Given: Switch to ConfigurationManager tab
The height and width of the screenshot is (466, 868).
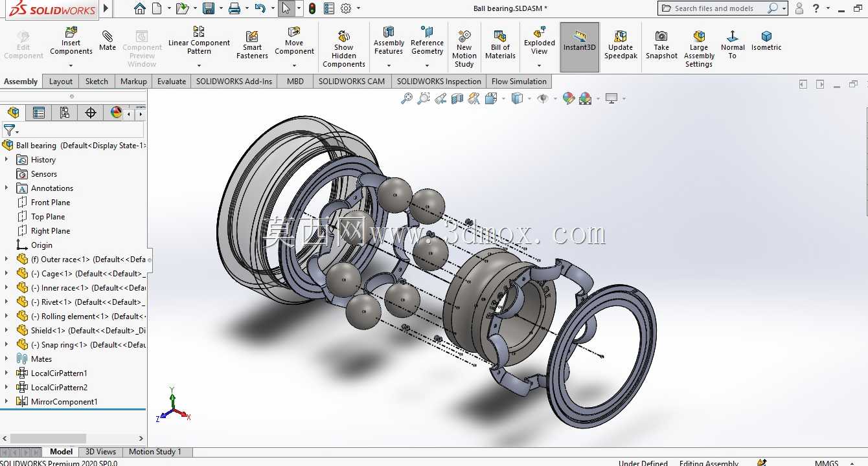Looking at the screenshot, I should (x=65, y=113).
